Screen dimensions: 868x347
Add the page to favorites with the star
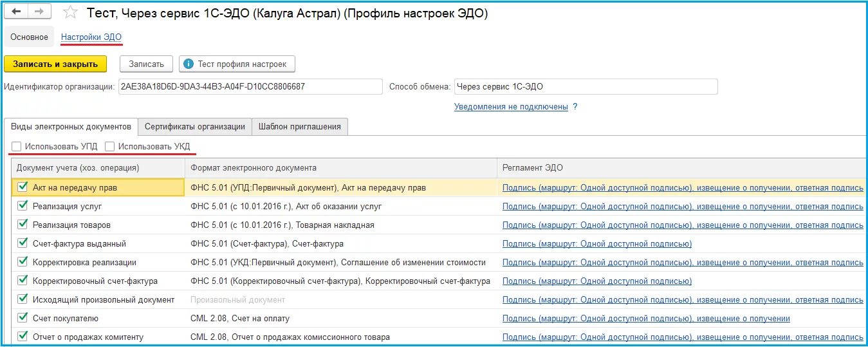71,13
